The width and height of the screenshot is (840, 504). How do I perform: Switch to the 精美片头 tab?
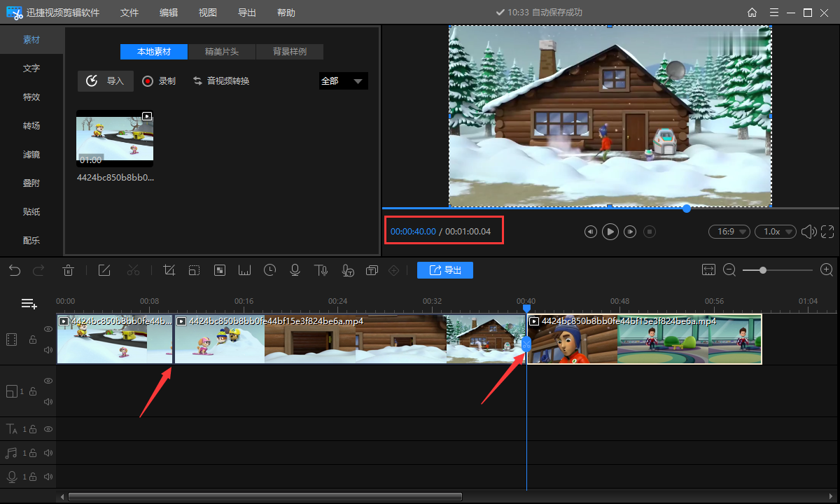coord(222,52)
